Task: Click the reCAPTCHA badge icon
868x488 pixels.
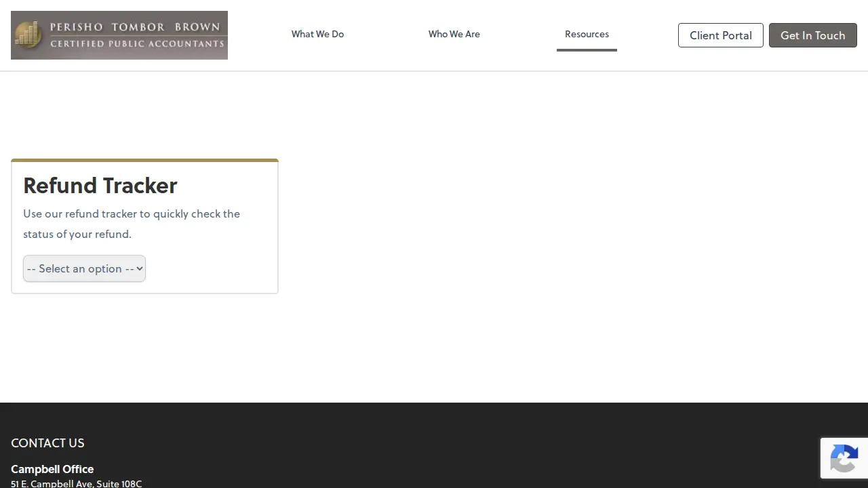Action: point(844,458)
